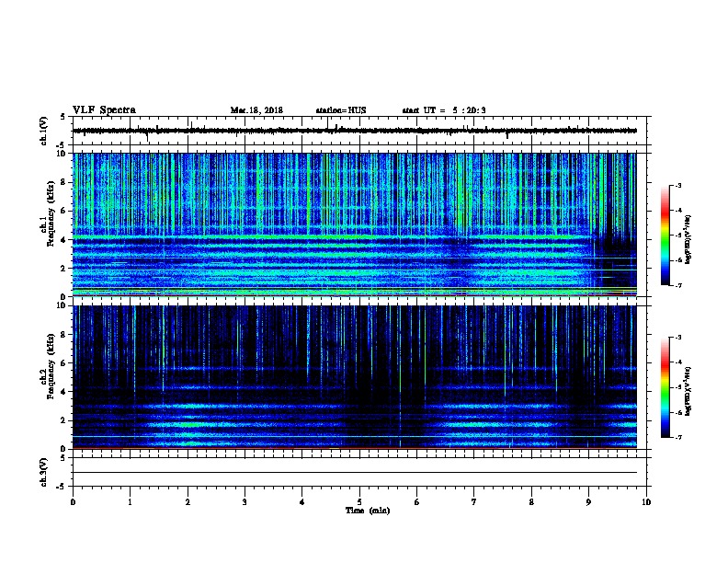Click the ch.2 color bar "log(PSD)(V²/Hz)" label
Screen dimensions: 728x563
(x=688, y=391)
